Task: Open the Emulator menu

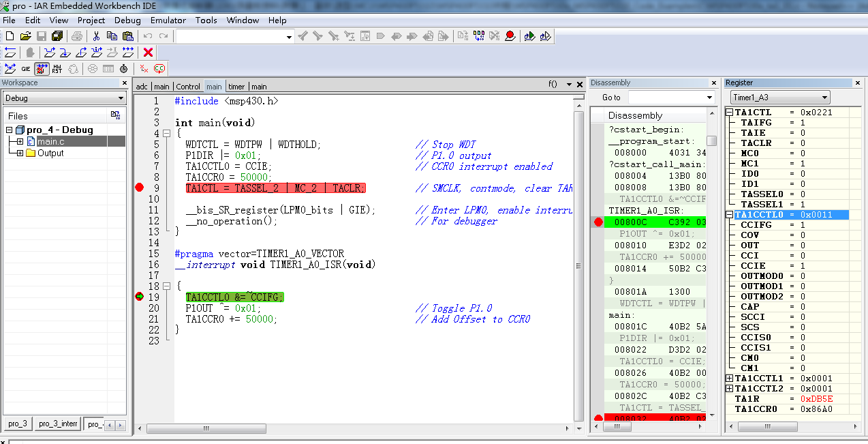Action: point(168,20)
